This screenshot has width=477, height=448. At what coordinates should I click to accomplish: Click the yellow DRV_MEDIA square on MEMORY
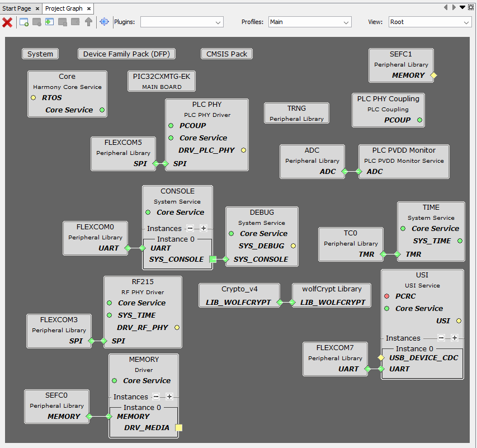(x=179, y=428)
